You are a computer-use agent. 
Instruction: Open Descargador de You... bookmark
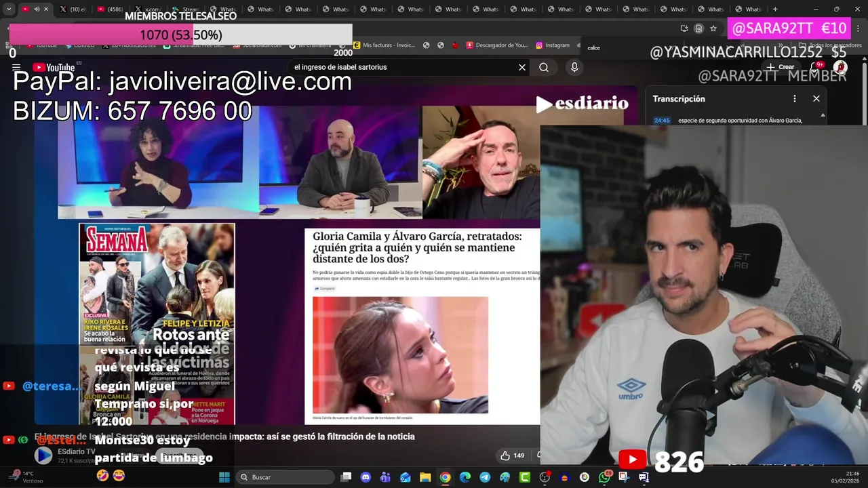(x=496, y=45)
